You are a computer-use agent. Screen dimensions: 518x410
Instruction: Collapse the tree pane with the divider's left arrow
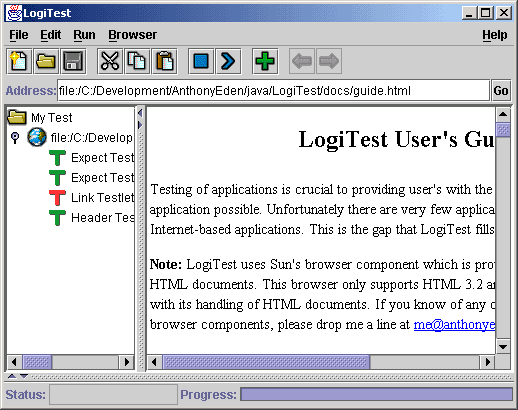(140, 113)
